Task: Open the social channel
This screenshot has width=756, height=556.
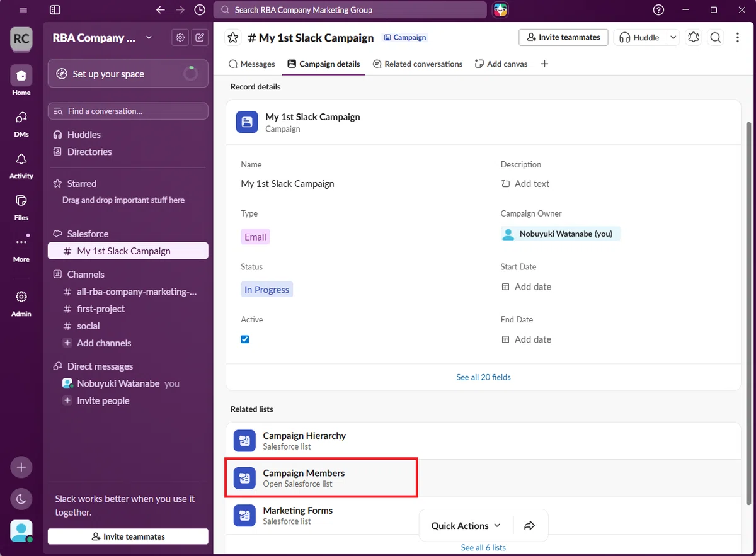Action: [128, 326]
